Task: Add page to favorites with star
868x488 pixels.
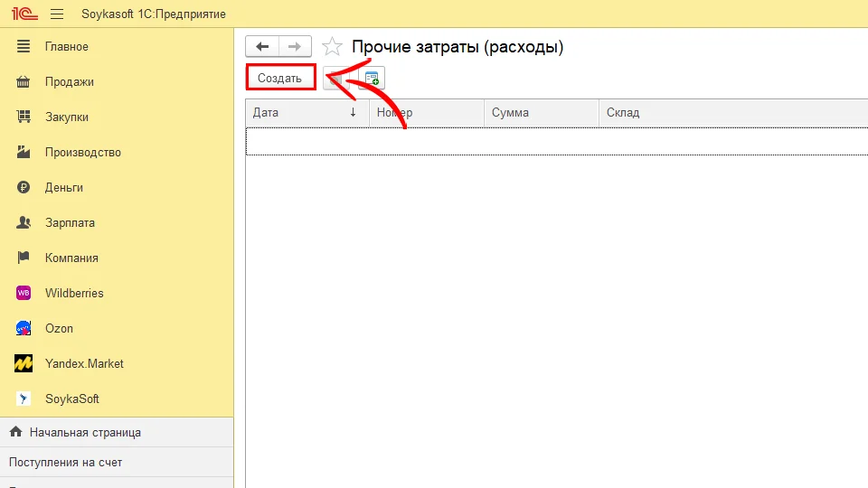Action: 333,47
